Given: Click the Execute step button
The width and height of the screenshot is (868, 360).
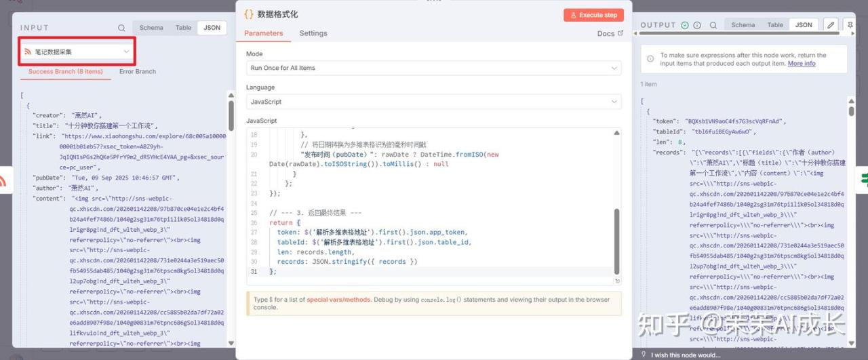Looking at the screenshot, I should pyautogui.click(x=593, y=15).
